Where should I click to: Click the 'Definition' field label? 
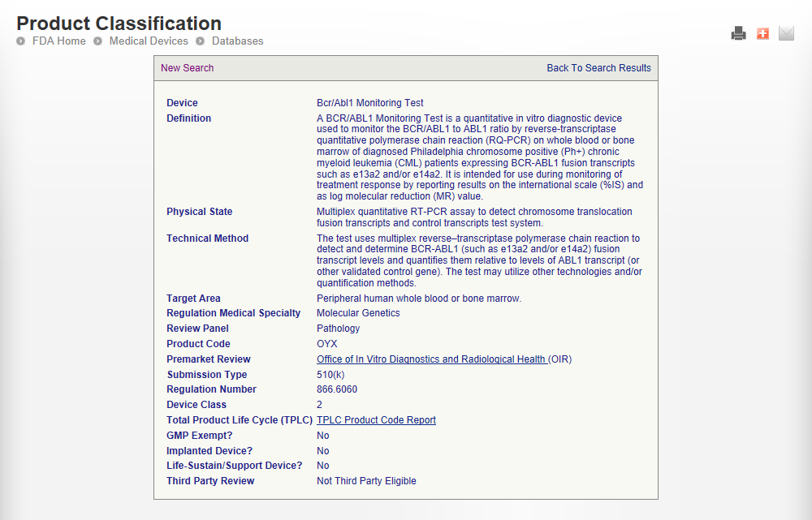[189, 118]
